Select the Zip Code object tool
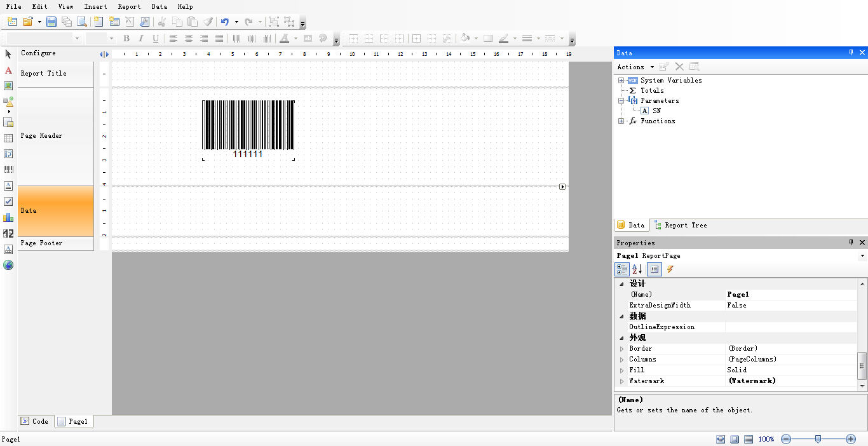Image resolution: width=868 pixels, height=446 pixels. (8, 233)
